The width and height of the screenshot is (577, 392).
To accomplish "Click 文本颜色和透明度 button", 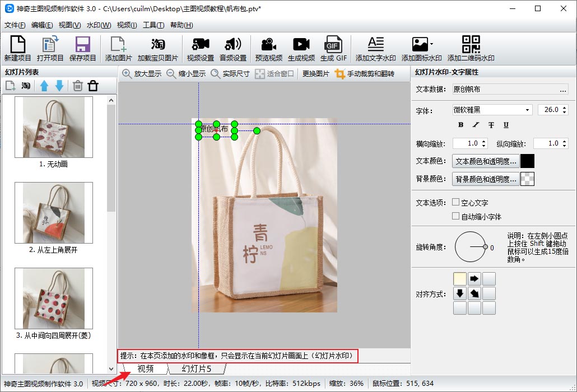I will coord(486,161).
